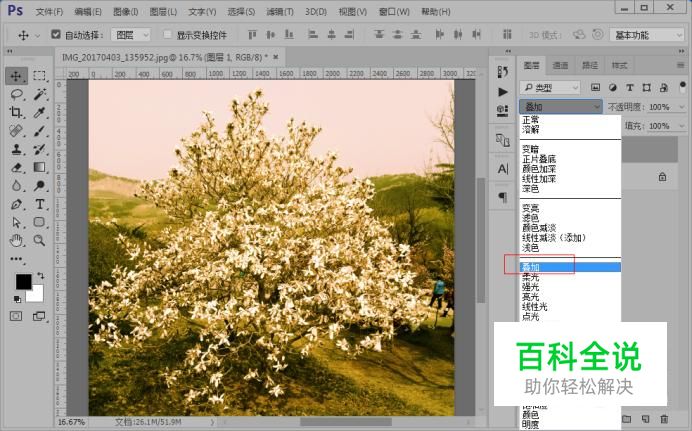Close the IMG_20170403_135952.jpg document tab
Image resolution: width=692 pixels, height=431 pixels.
(276, 57)
